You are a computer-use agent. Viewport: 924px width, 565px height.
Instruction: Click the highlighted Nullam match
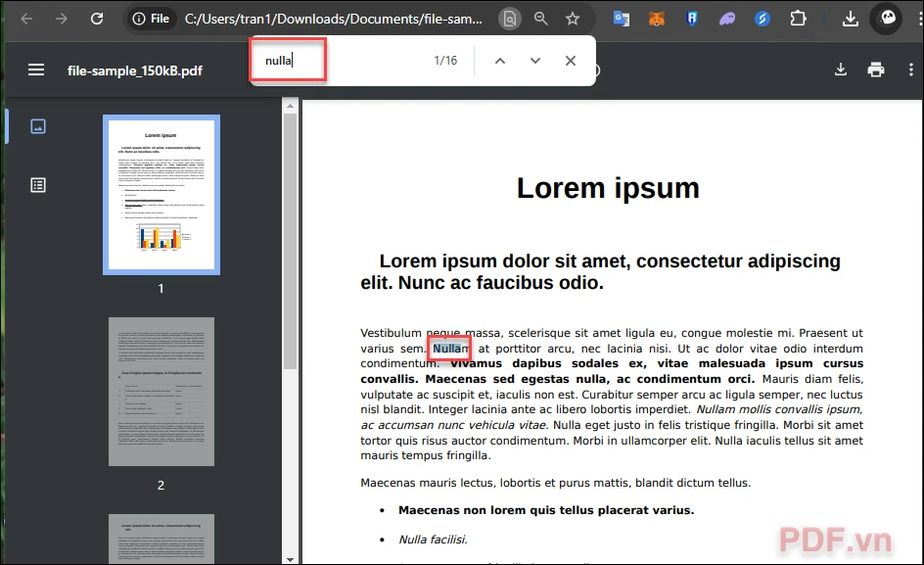pyautogui.click(x=451, y=349)
